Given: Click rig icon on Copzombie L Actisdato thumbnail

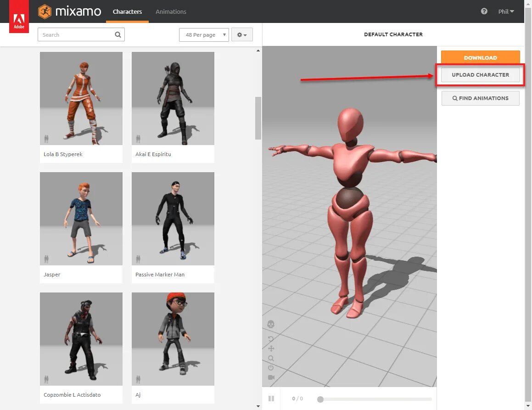Looking at the screenshot, I should pos(46,379).
